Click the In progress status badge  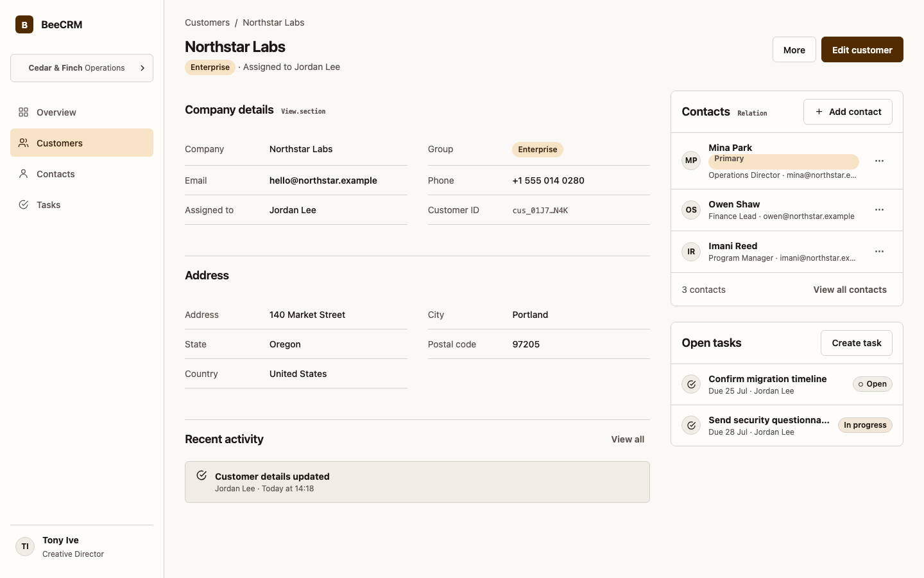pos(865,425)
